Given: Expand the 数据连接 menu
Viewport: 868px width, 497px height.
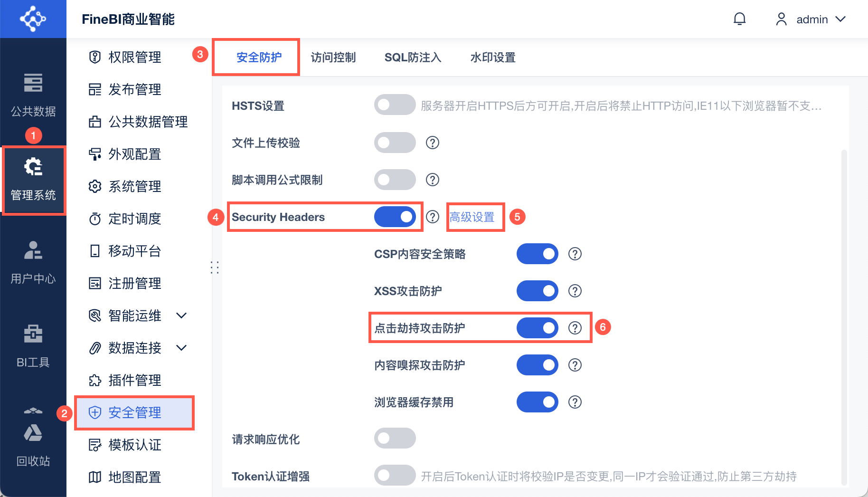Looking at the screenshot, I should pyautogui.click(x=181, y=348).
